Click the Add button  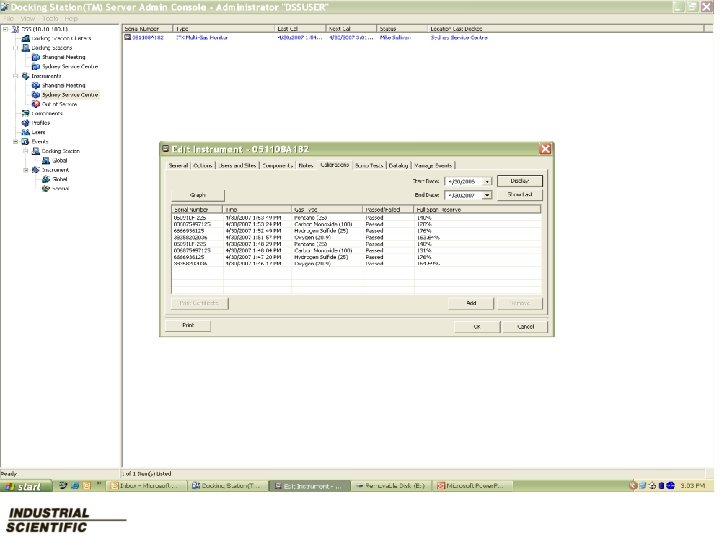click(471, 303)
